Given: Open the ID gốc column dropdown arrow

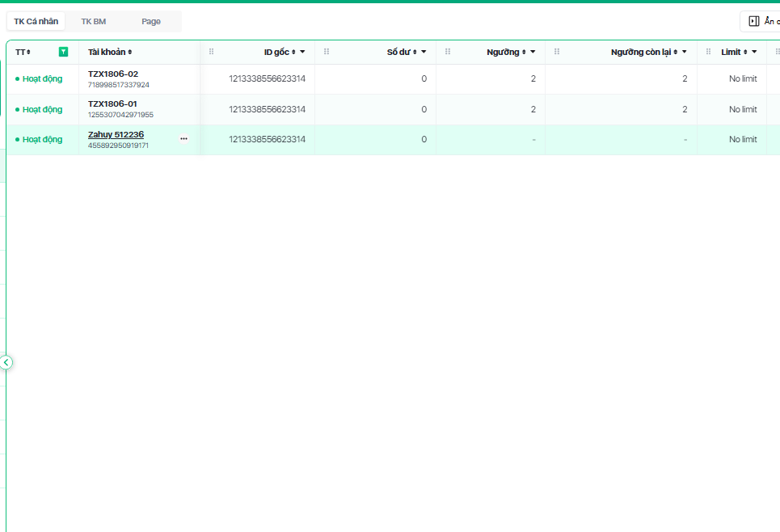Looking at the screenshot, I should click(x=302, y=52).
